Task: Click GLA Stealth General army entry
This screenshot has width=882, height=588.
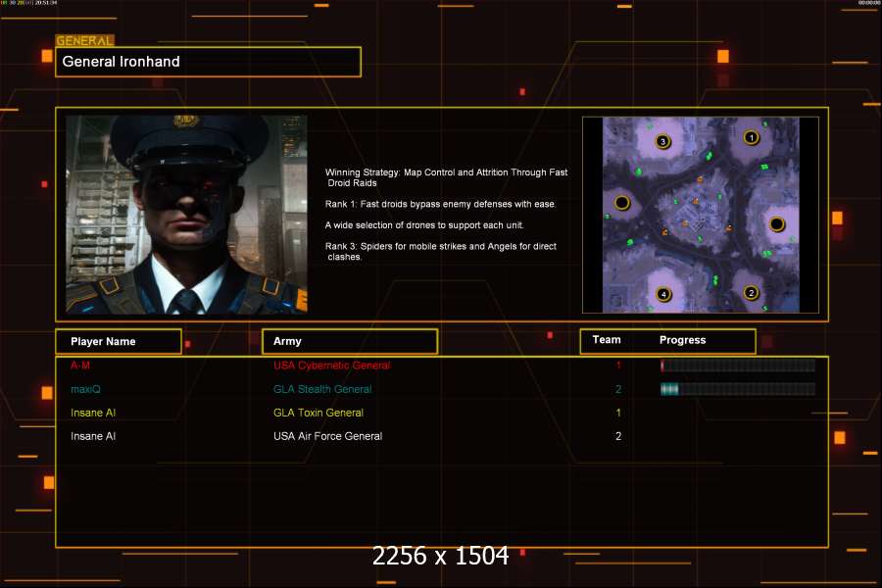Action: [322, 389]
